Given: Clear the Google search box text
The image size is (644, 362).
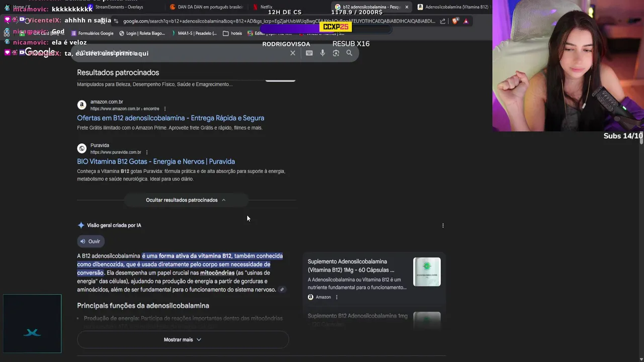Looking at the screenshot, I should [x=293, y=53].
